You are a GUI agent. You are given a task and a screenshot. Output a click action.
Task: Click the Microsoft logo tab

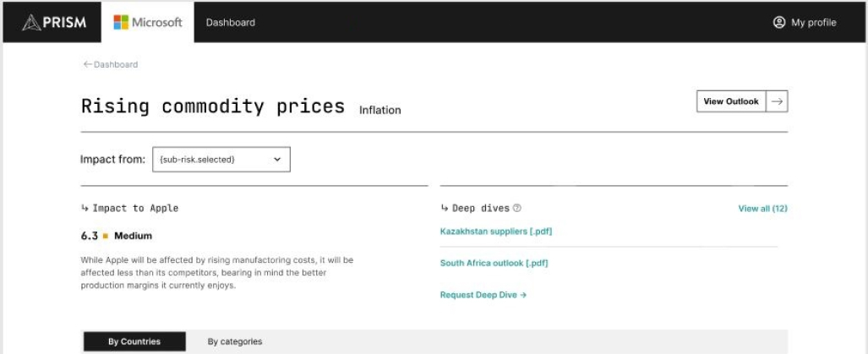click(148, 23)
